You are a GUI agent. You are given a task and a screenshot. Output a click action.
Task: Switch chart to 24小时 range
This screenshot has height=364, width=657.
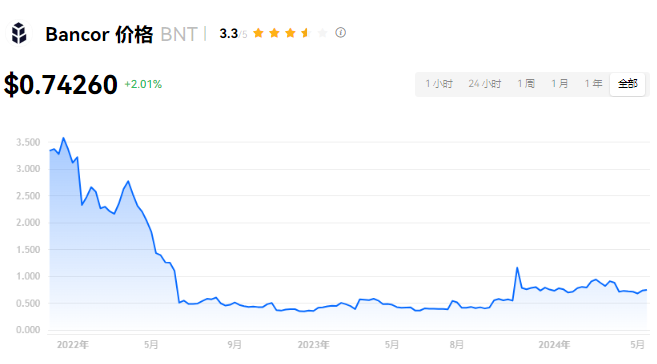click(x=485, y=84)
